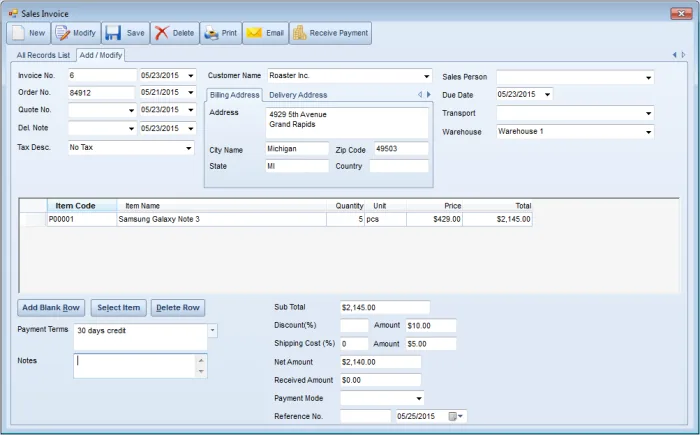Open the Del. Note dropdown list
This screenshot has height=435, width=700.
click(131, 129)
